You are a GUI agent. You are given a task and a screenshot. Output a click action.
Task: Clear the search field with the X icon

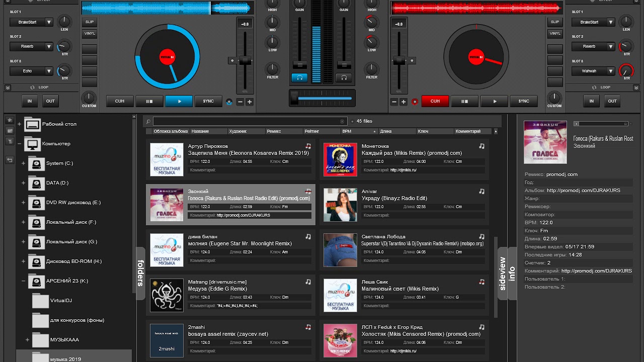pyautogui.click(x=343, y=121)
